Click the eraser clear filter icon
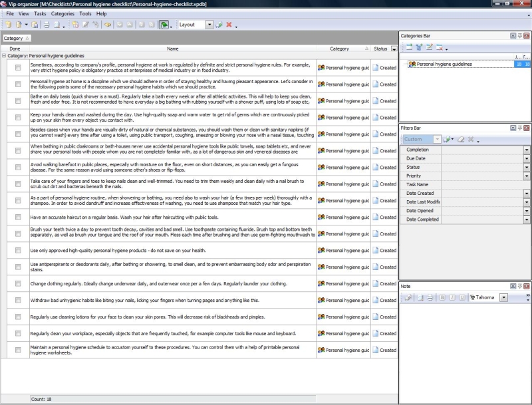The height and width of the screenshot is (405, 532). click(x=460, y=140)
